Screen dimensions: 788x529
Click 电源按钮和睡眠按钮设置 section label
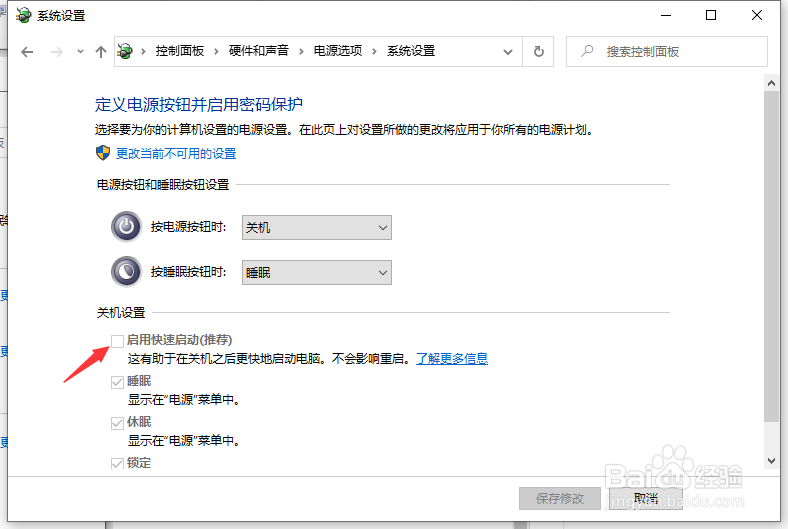[163, 185]
